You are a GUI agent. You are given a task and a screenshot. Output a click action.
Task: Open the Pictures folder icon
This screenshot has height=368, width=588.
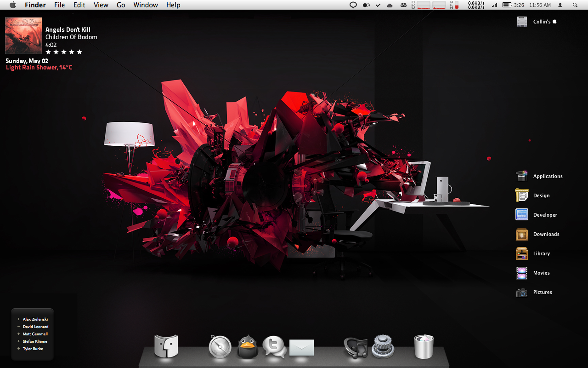(x=522, y=292)
